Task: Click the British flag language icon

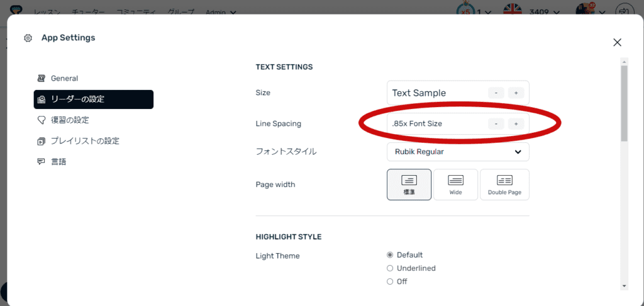Action: click(x=513, y=11)
